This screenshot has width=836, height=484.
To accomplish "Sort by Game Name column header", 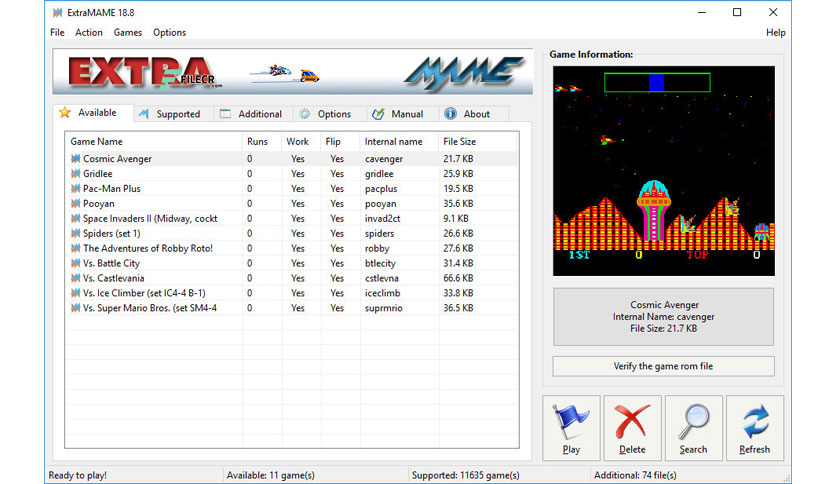I will pyautogui.click(x=154, y=141).
